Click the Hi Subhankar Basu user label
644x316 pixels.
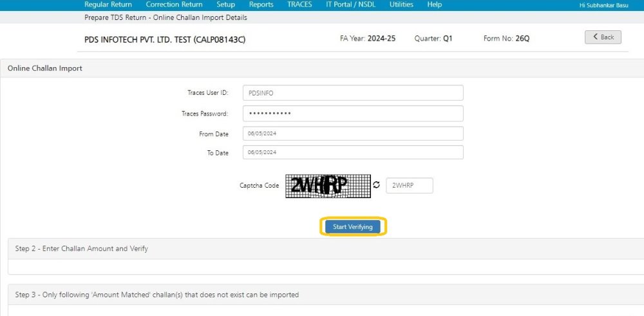[x=603, y=6]
